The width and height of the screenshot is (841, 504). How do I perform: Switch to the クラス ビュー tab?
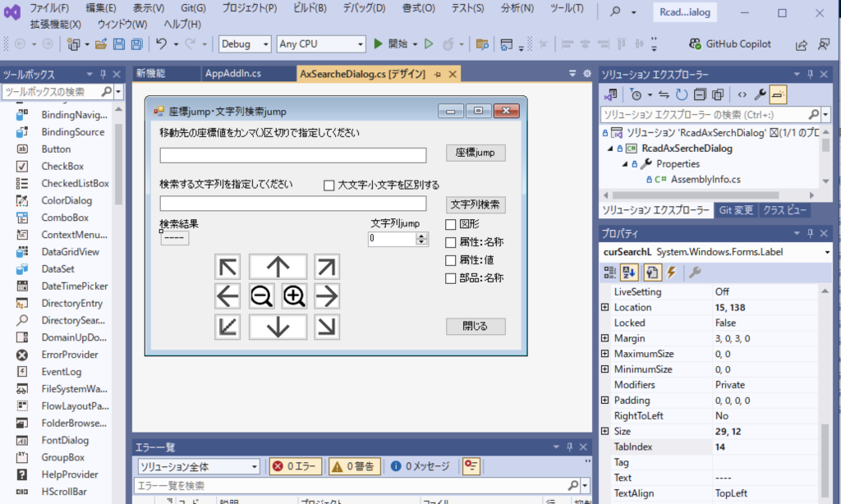pos(784,210)
